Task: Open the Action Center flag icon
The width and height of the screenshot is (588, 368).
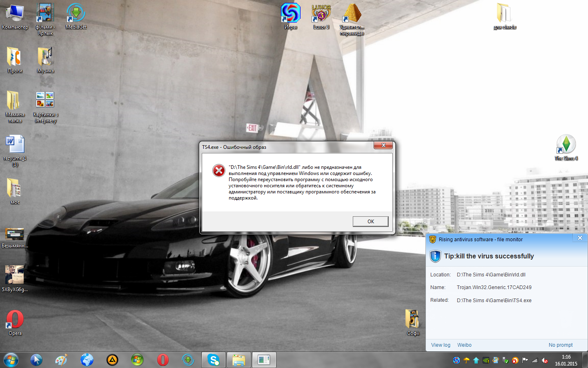Action: pos(525,360)
